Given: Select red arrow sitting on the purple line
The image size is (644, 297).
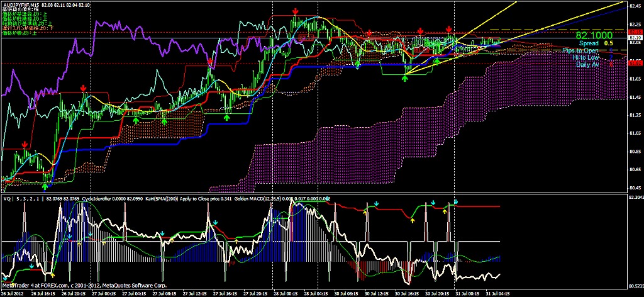Looking at the screenshot, I should (x=210, y=61).
